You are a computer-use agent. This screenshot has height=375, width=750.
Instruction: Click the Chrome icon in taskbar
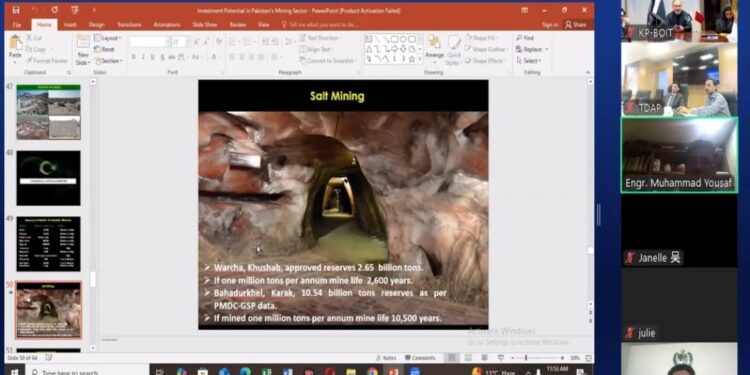373,371
